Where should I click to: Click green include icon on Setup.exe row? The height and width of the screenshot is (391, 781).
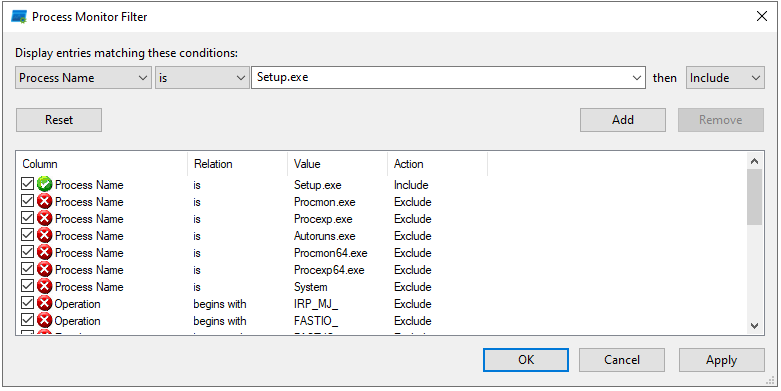tap(44, 185)
